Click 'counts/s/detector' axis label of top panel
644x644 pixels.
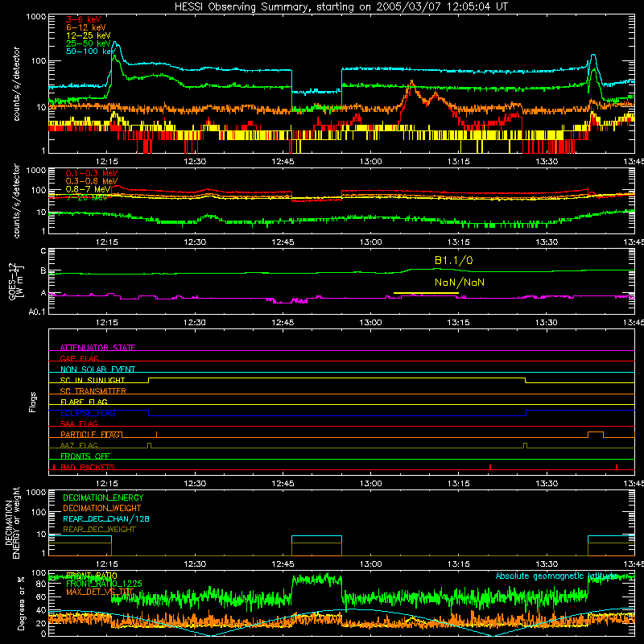[x=16, y=84]
